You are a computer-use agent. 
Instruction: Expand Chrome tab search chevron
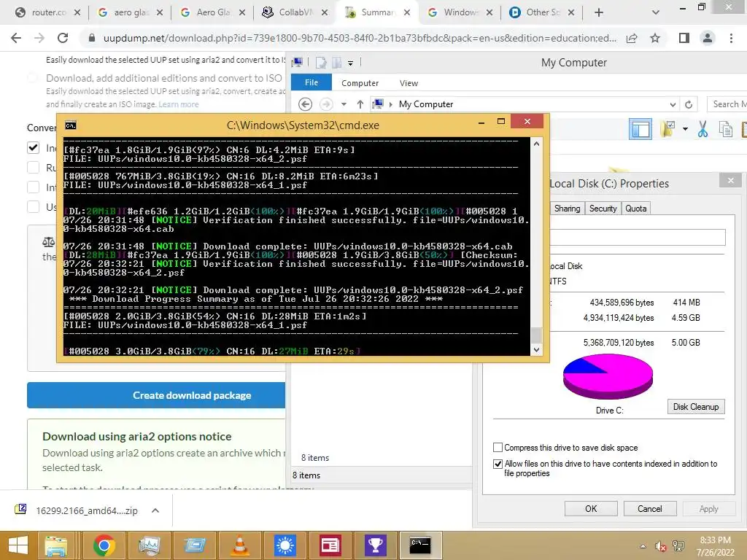click(656, 12)
